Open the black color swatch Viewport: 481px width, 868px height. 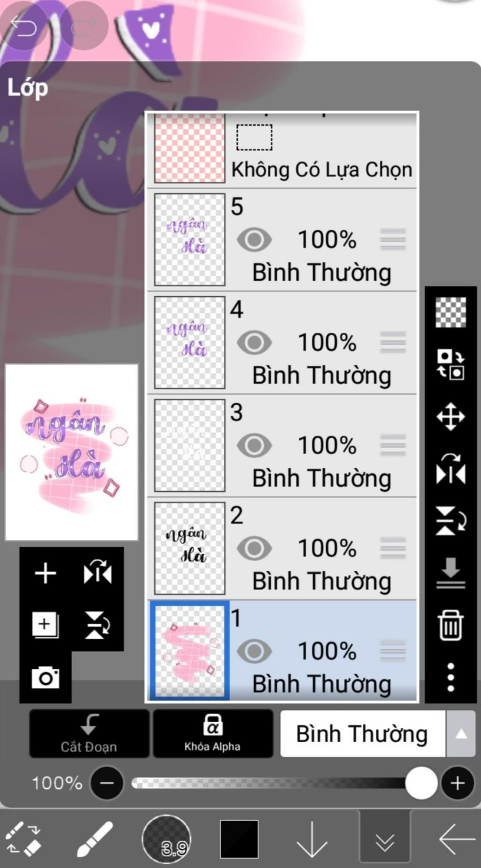[239, 839]
